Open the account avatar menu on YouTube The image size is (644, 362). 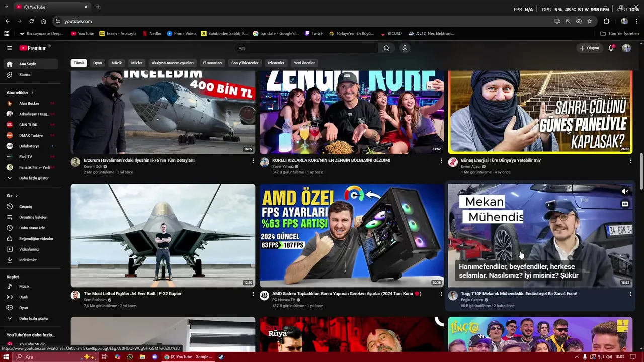(626, 48)
